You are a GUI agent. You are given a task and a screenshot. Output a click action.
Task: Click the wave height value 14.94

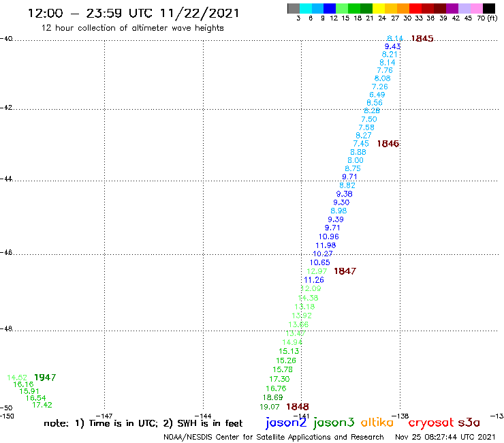click(292, 343)
